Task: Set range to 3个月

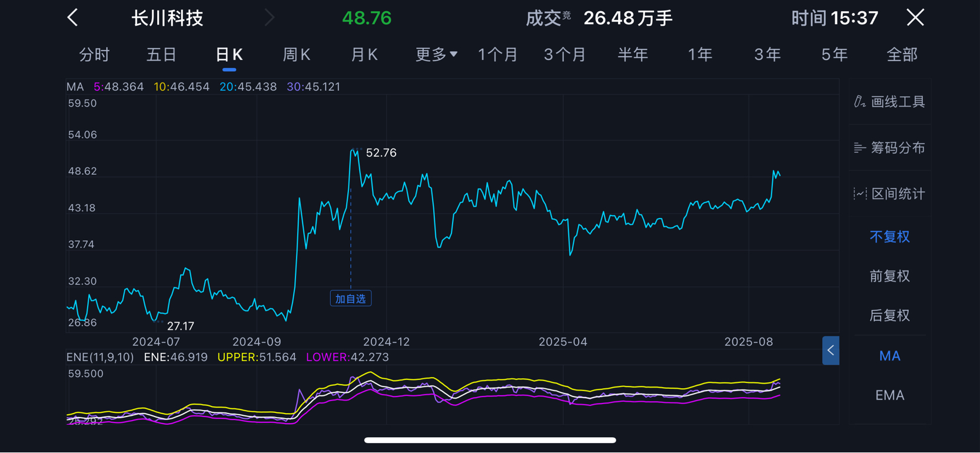Action: tap(565, 55)
